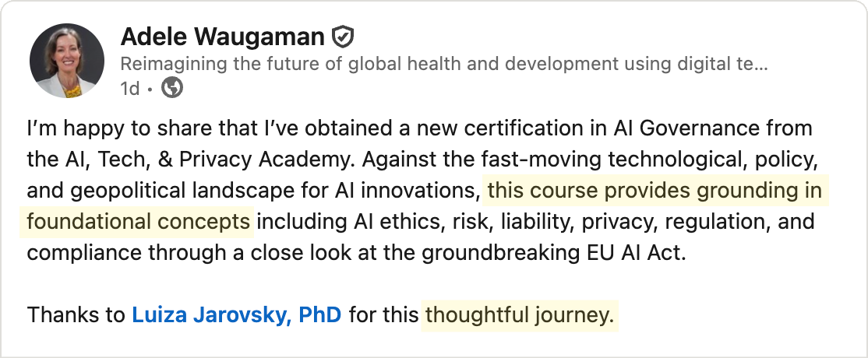Click the verified shield badge beside Adele Waugaman
The height and width of the screenshot is (358, 868).
point(344,37)
